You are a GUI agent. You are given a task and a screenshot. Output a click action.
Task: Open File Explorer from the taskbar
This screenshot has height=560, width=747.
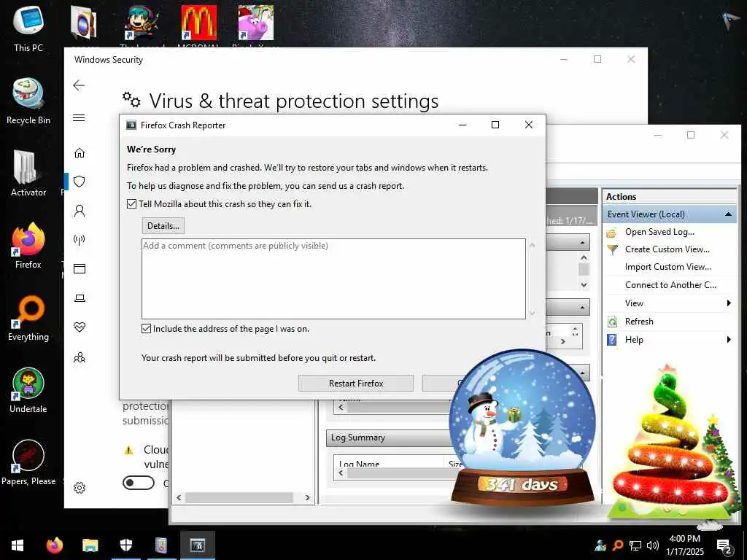tap(90, 545)
